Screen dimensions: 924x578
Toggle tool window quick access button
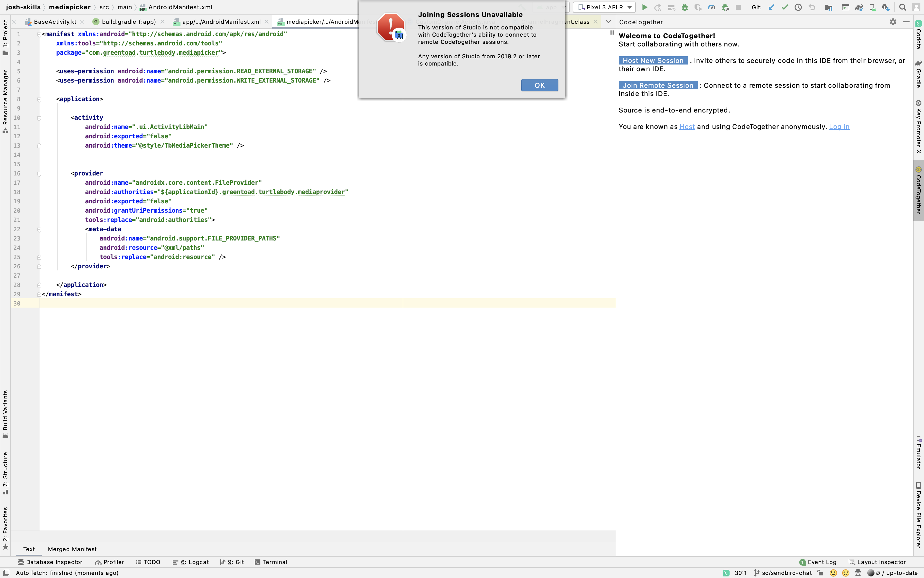coord(6,573)
